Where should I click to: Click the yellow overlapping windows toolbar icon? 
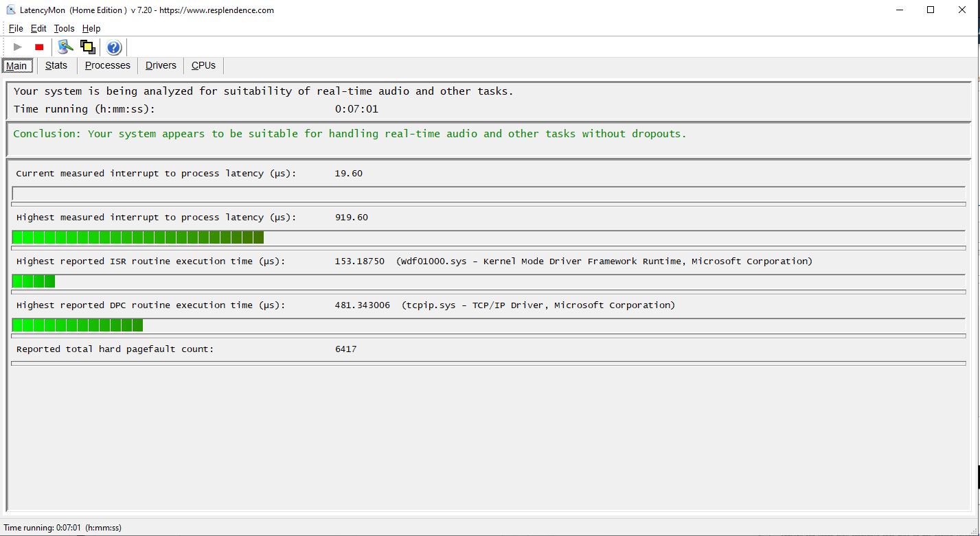coord(88,47)
